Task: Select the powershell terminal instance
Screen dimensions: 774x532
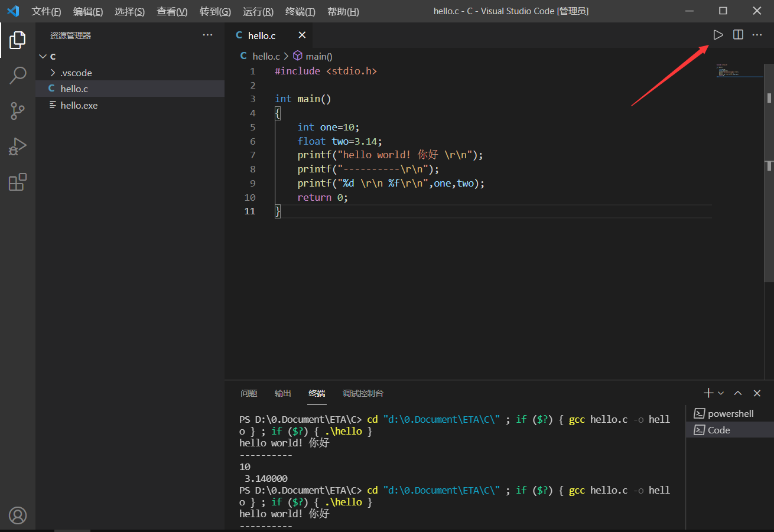Action: tap(730, 413)
